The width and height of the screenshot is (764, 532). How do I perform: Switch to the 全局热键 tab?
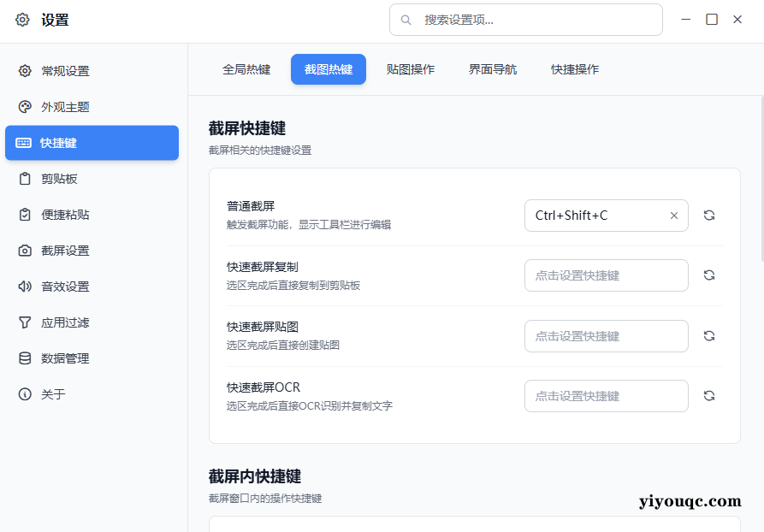click(x=246, y=69)
